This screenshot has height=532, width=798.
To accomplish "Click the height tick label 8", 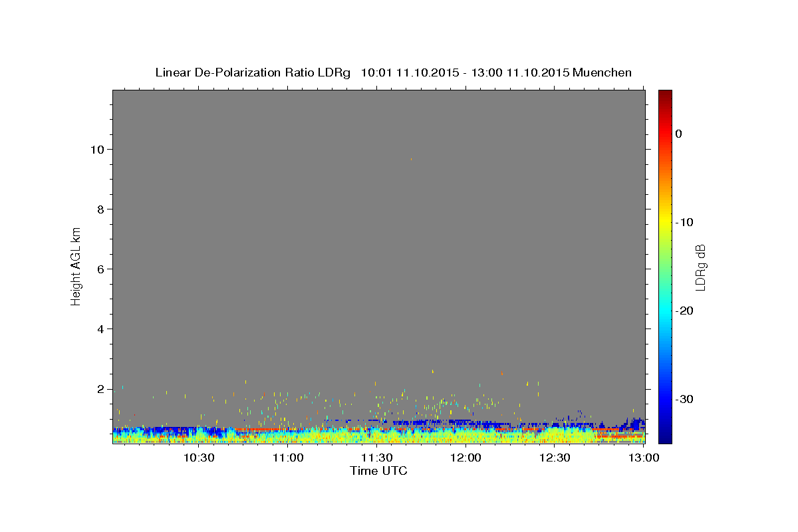I will 100,209.
